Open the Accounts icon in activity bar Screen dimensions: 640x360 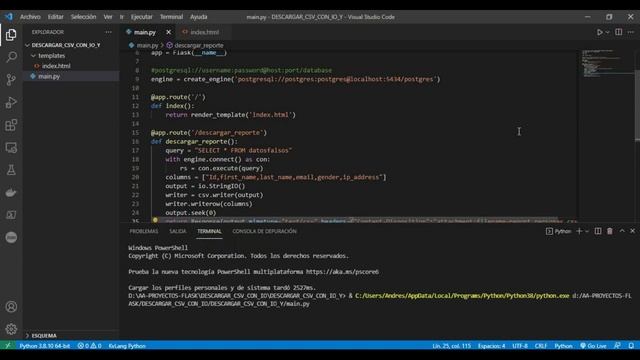(x=11, y=307)
